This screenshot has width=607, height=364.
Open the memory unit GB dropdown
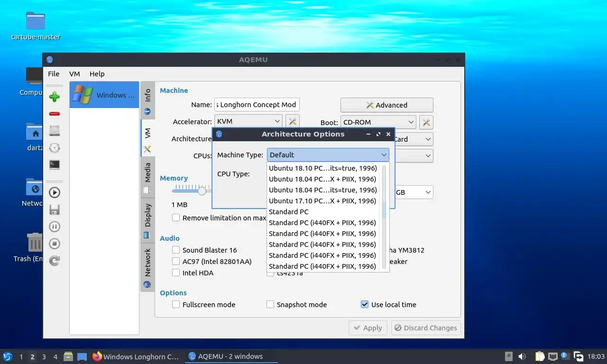tap(414, 192)
